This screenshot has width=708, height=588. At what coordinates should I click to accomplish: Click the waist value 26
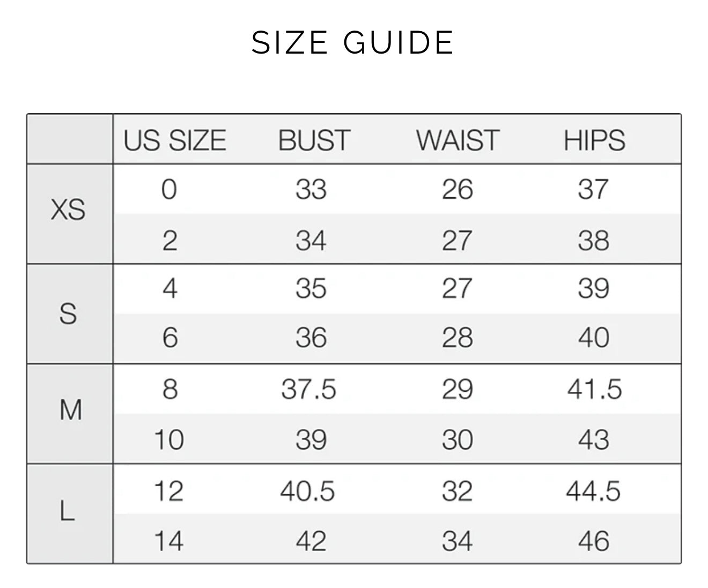[x=457, y=189]
